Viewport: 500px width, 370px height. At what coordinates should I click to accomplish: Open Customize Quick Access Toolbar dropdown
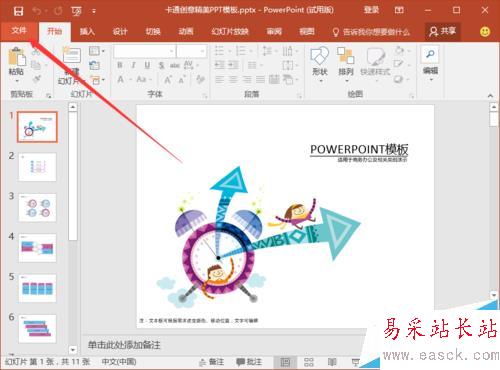(x=94, y=11)
